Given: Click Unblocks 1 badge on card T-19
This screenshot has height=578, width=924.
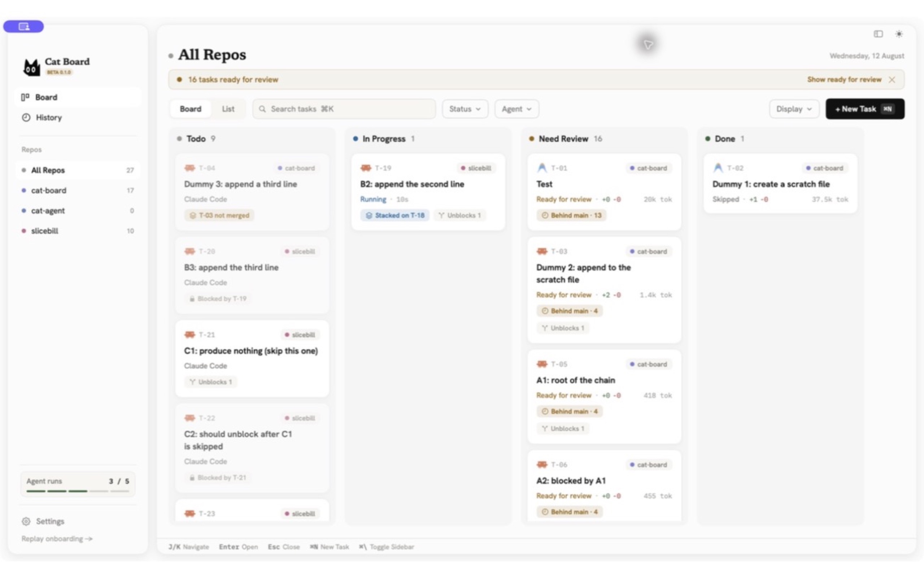Looking at the screenshot, I should point(460,215).
